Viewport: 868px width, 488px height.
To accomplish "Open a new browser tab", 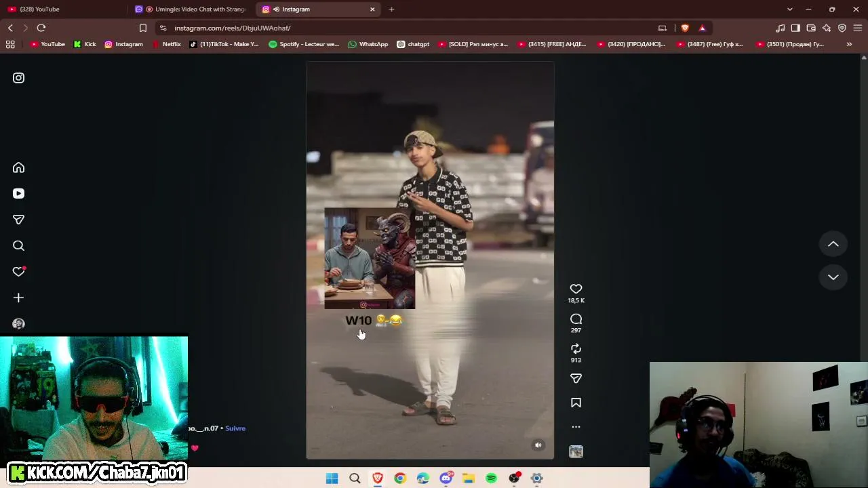I will point(392,9).
